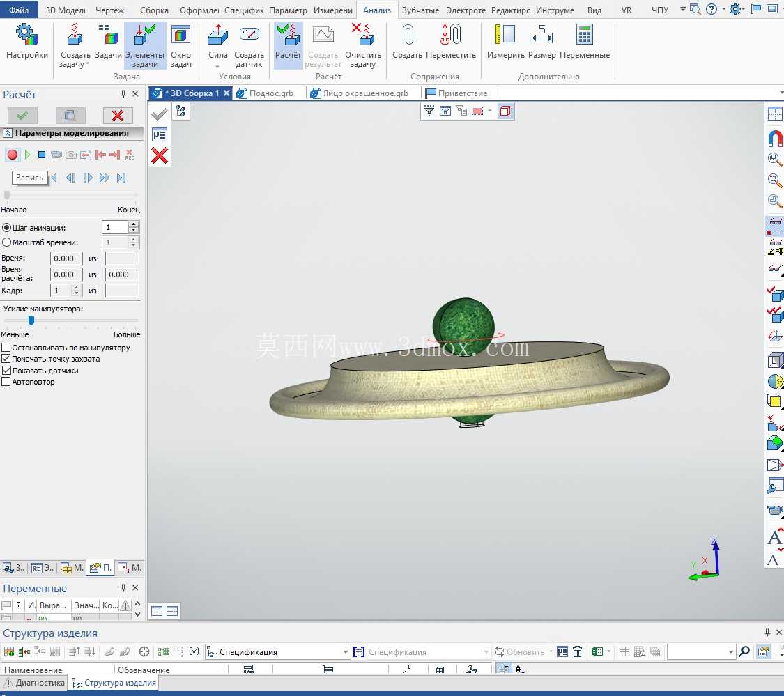
Task: Start recording with red record button
Action: 13,155
